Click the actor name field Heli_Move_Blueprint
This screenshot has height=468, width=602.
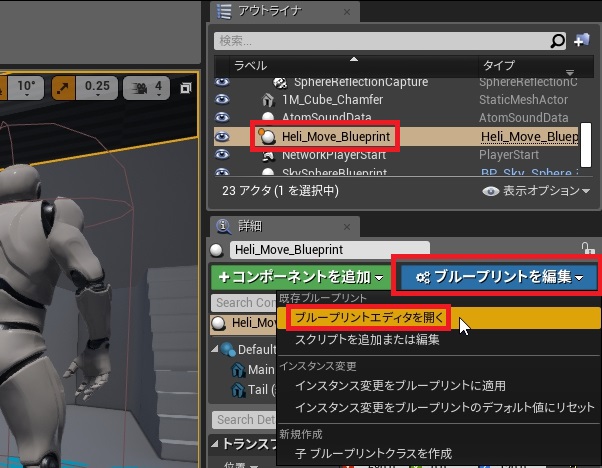(329, 250)
